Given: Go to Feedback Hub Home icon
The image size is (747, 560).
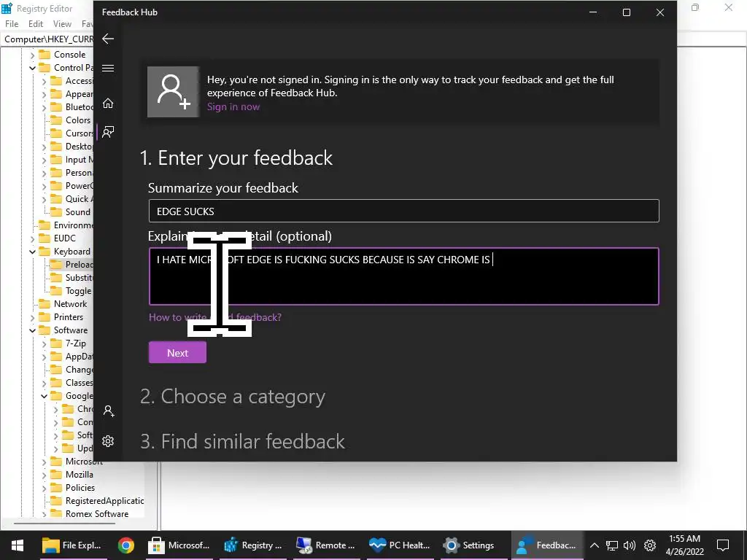Looking at the screenshot, I should click(108, 104).
